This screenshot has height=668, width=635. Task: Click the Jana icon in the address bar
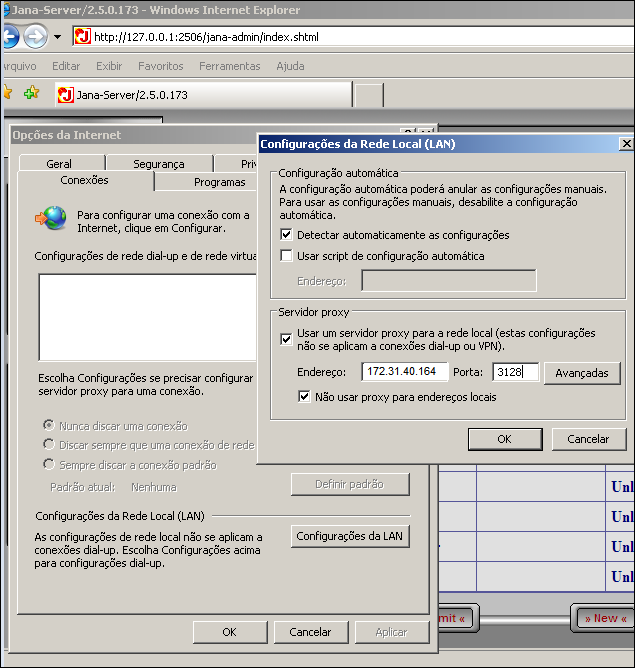tap(83, 37)
